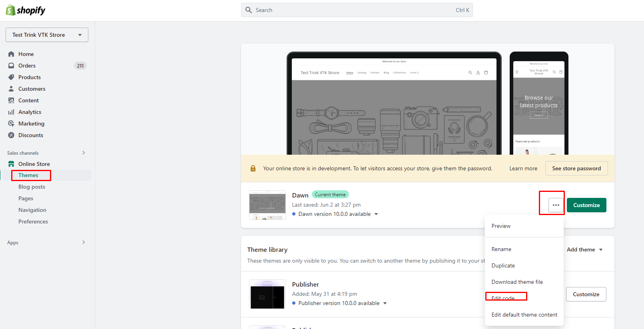Expand Dawn version 10.0.0 available dropdown
The image size is (644, 329).
tap(376, 214)
